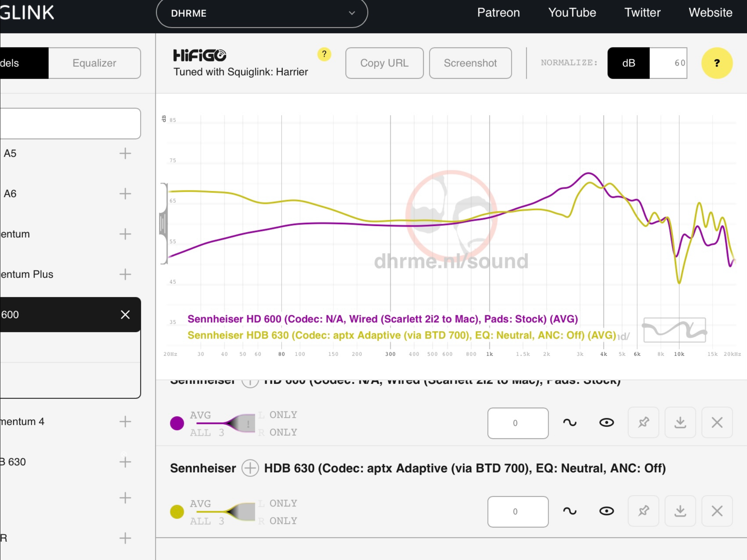Switch to the Equalizer tab

(94, 63)
